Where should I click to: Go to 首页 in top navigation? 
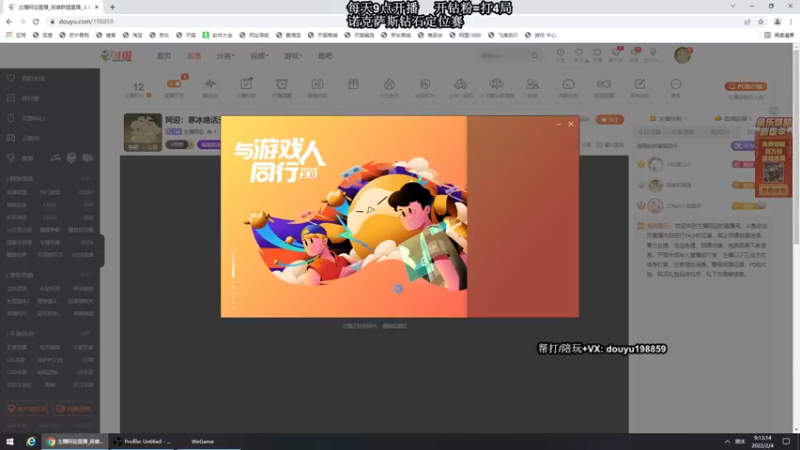[164, 56]
